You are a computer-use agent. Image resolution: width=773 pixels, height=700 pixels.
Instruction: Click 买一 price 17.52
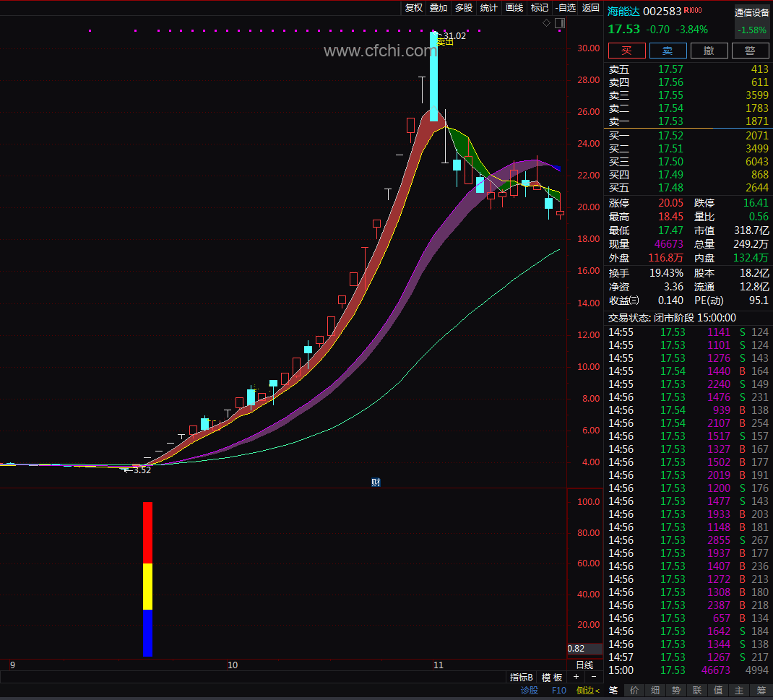[x=671, y=136]
